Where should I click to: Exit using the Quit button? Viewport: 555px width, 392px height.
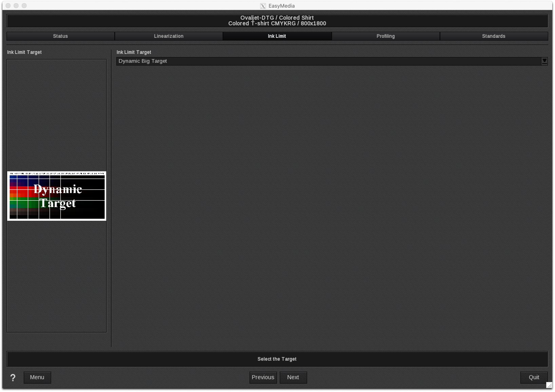tap(534, 377)
